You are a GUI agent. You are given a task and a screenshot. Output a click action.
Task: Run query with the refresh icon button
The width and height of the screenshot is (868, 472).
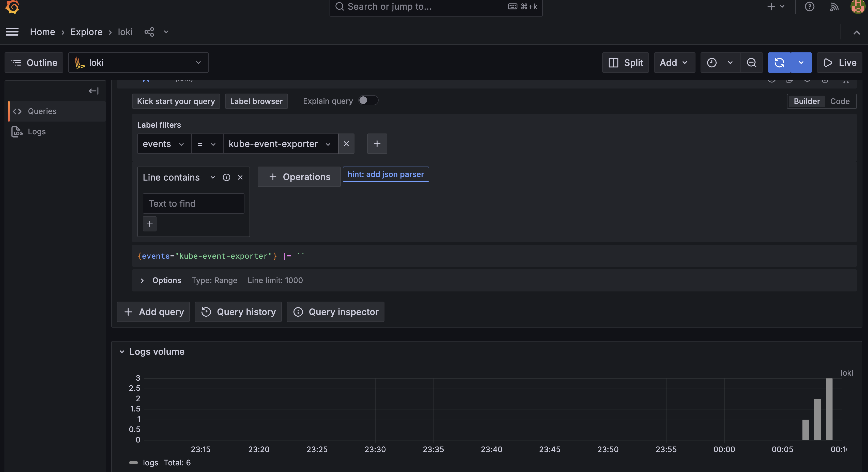(x=779, y=63)
